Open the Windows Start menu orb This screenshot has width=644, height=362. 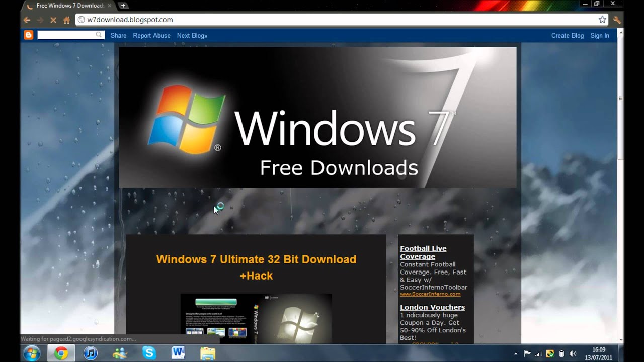point(32,353)
